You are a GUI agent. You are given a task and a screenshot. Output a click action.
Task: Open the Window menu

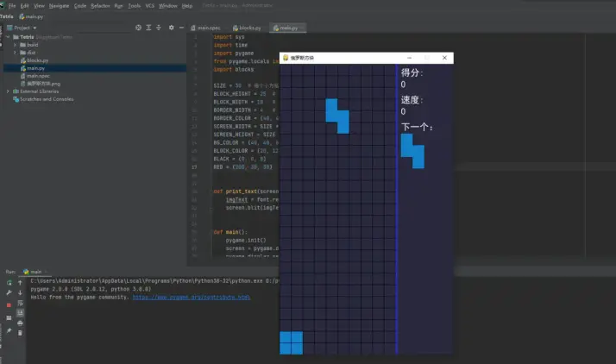point(168,6)
